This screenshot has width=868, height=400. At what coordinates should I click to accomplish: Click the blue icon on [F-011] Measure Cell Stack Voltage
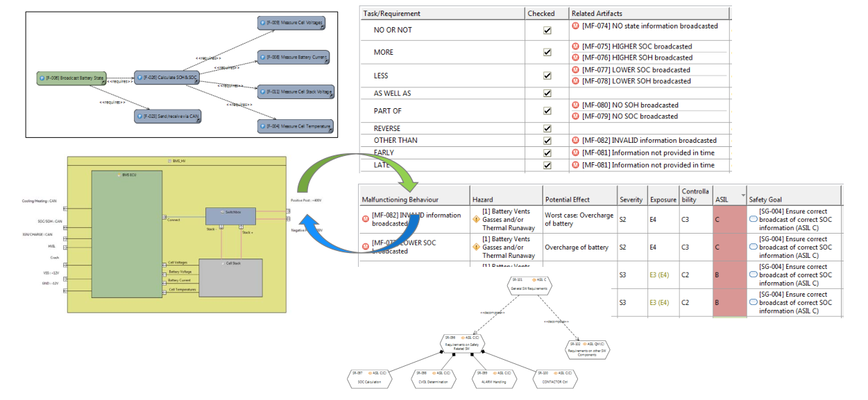(264, 92)
